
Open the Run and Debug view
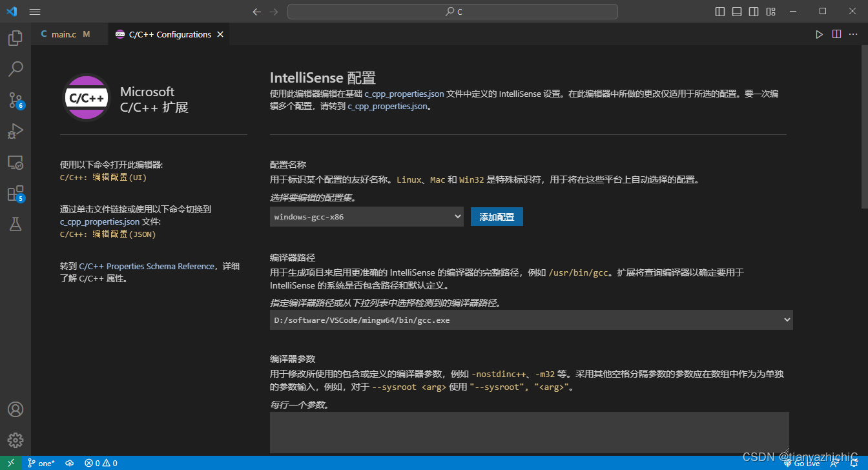click(15, 131)
